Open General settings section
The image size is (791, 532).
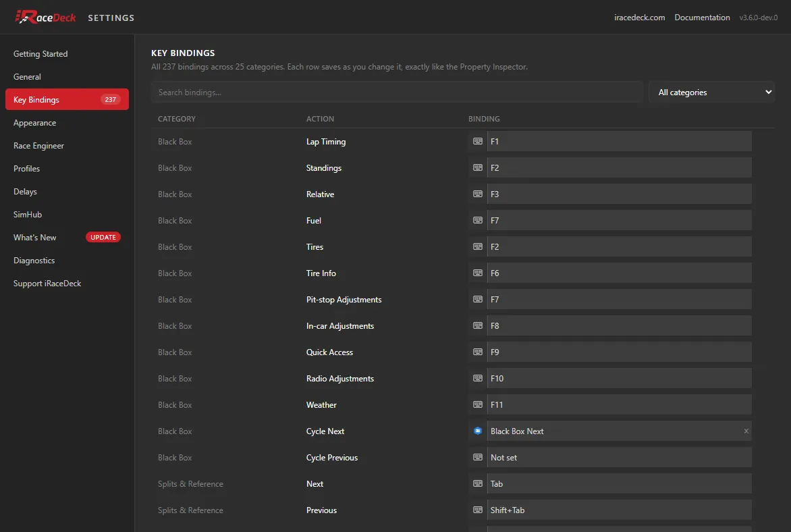27,77
